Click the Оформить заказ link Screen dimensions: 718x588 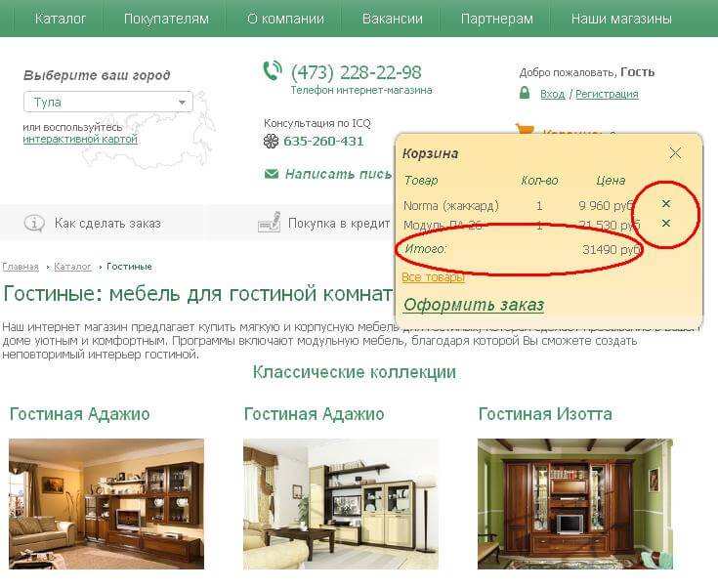(x=474, y=305)
